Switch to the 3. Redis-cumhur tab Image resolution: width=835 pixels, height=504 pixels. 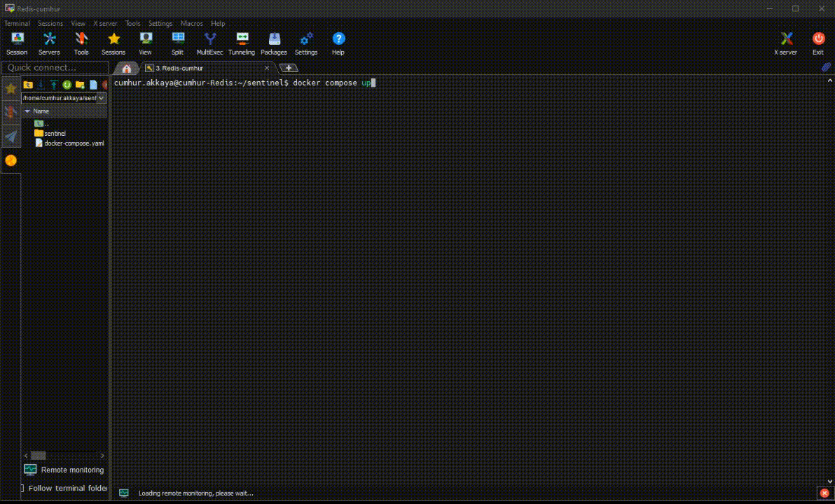click(x=207, y=68)
